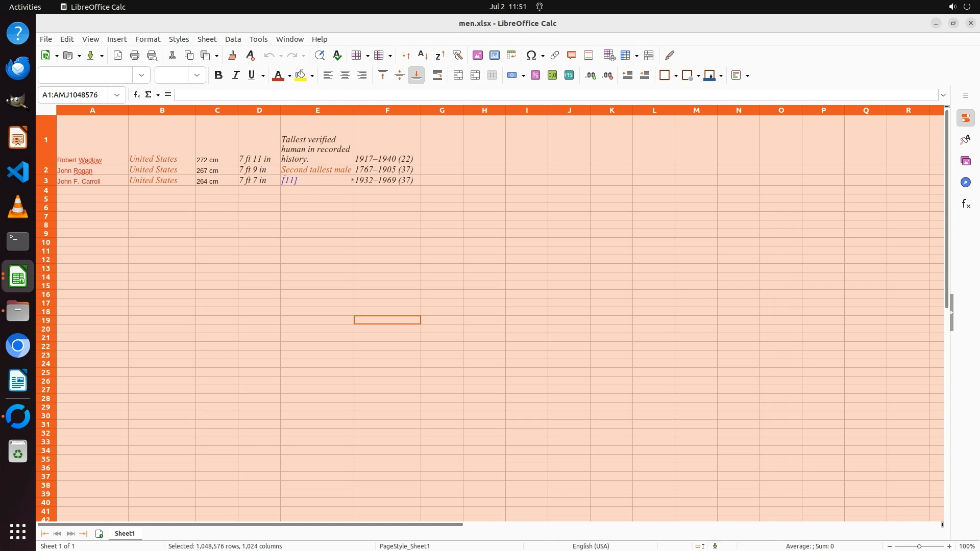The height and width of the screenshot is (551, 980).
Task: Open the AutoFilter tool
Action: coord(457,55)
